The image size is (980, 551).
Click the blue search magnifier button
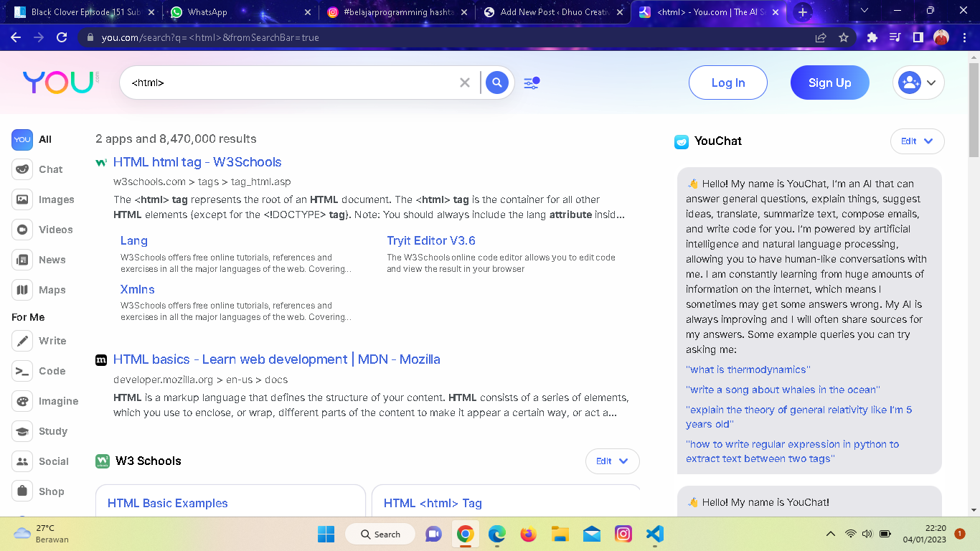[496, 83]
